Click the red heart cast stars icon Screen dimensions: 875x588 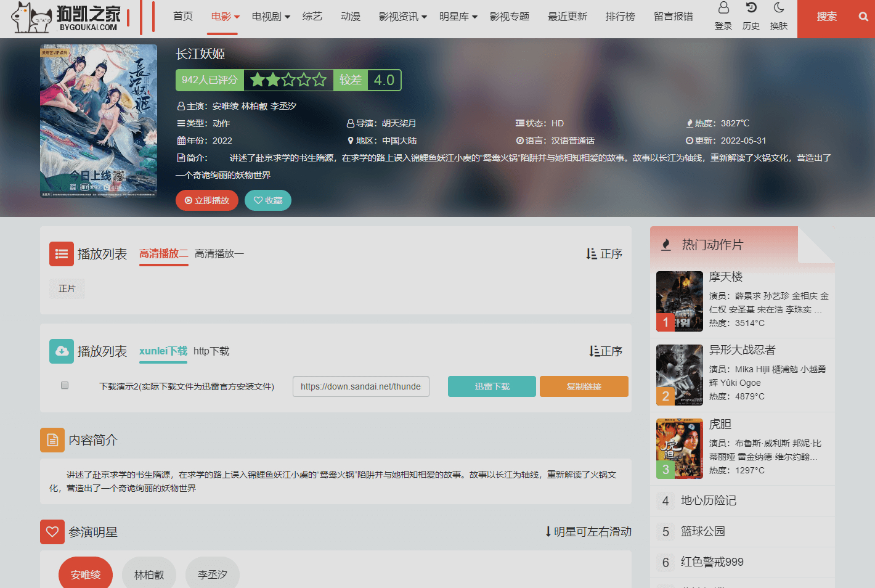[52, 532]
